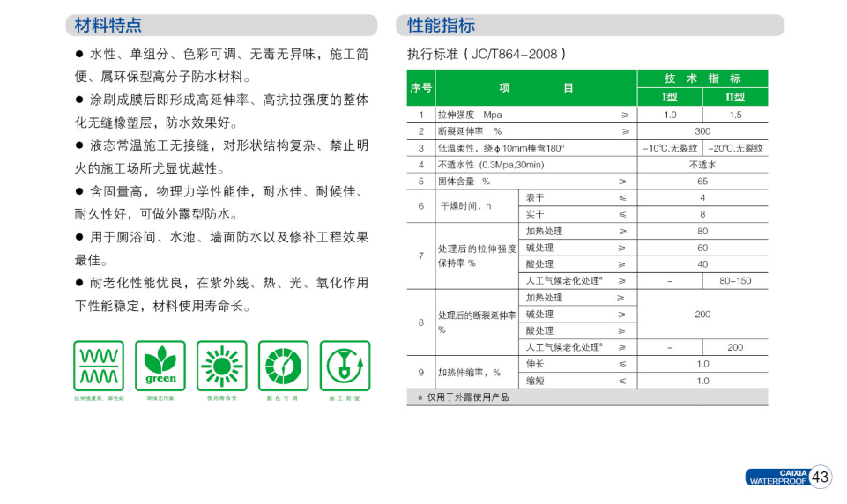Click the green leaf eco-friendly icon
This screenshot has height=504, width=847.
pyautogui.click(x=160, y=366)
